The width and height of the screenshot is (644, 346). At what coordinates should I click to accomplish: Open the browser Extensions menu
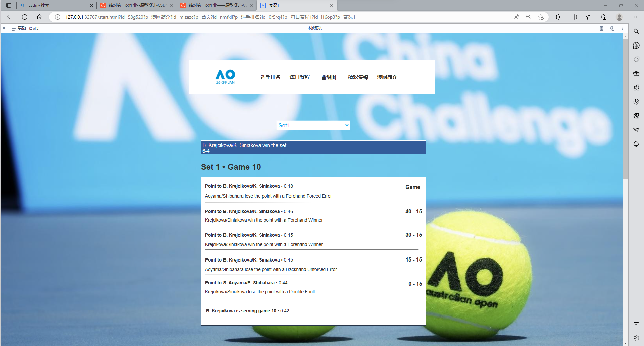[x=558, y=17]
